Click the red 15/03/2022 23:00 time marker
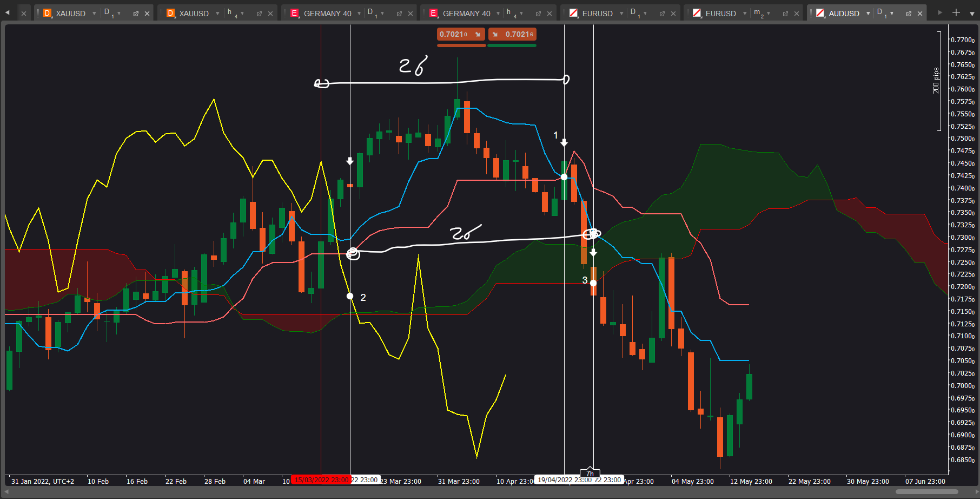 click(x=321, y=480)
